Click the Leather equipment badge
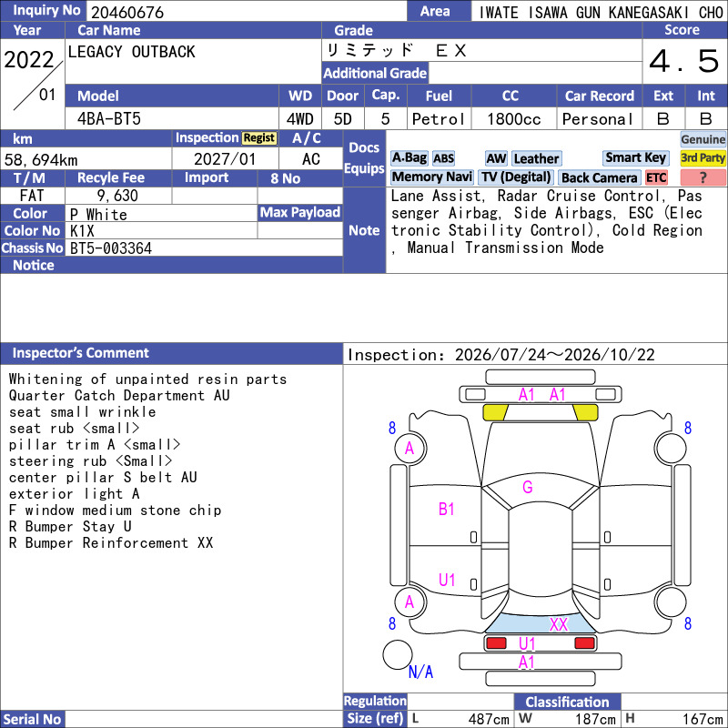The image size is (728, 728). [536, 158]
